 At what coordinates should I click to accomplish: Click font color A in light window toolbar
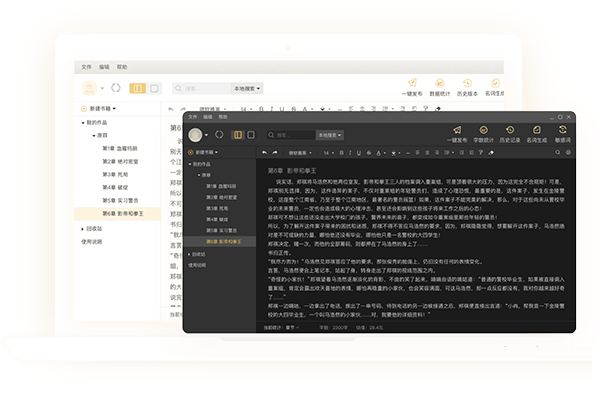point(305,109)
